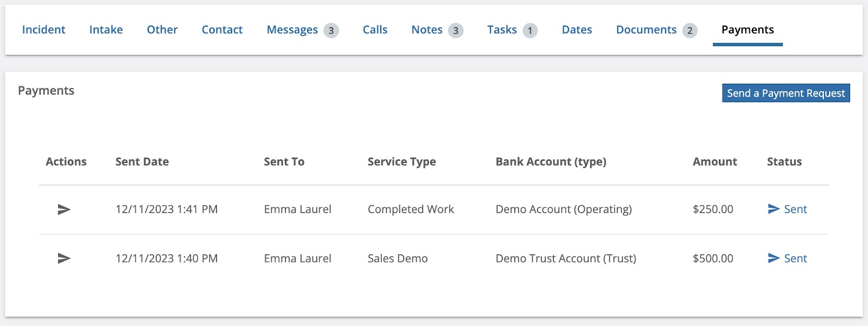Viewport: 868px width, 326px height.
Task: Go to the Contact tab
Action: 222,30
